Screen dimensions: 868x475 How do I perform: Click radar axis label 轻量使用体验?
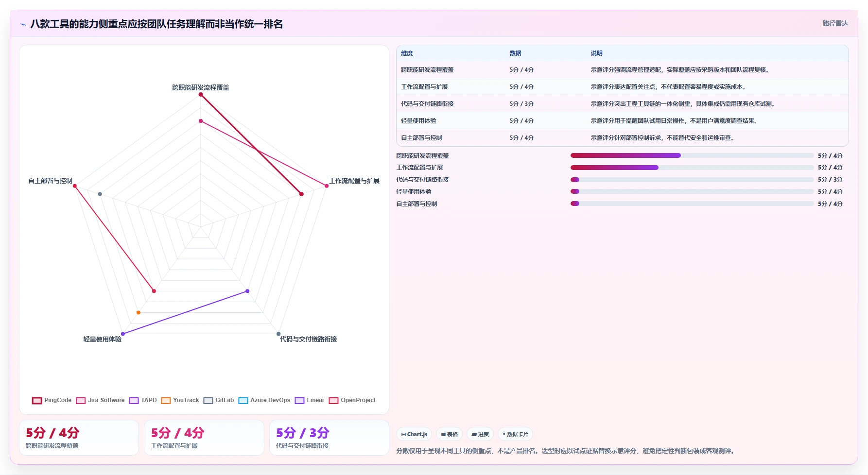click(x=103, y=339)
